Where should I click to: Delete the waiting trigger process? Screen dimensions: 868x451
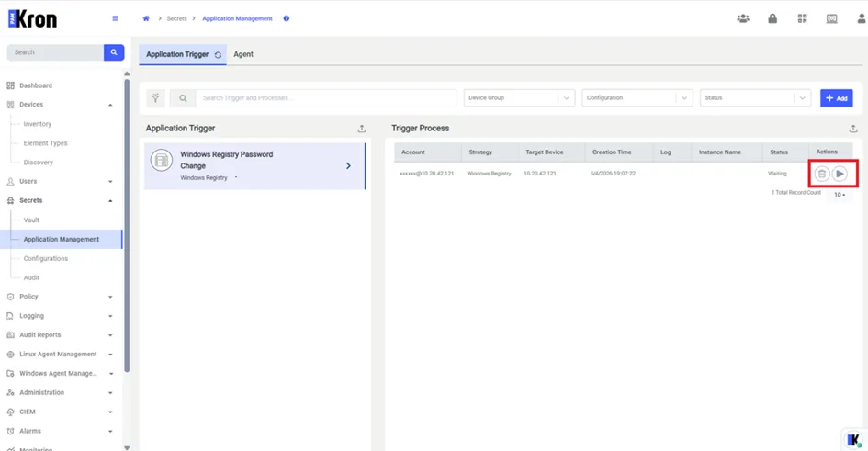(821, 174)
